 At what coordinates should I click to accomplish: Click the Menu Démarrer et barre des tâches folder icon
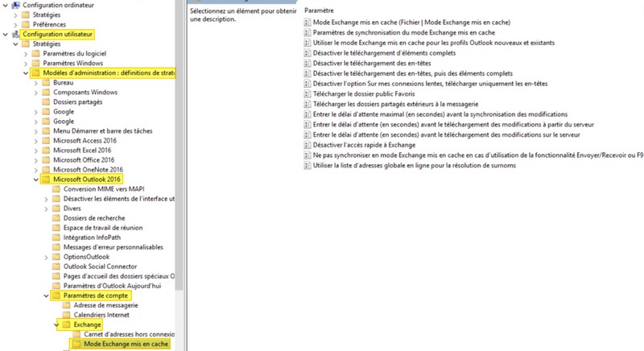click(x=46, y=131)
